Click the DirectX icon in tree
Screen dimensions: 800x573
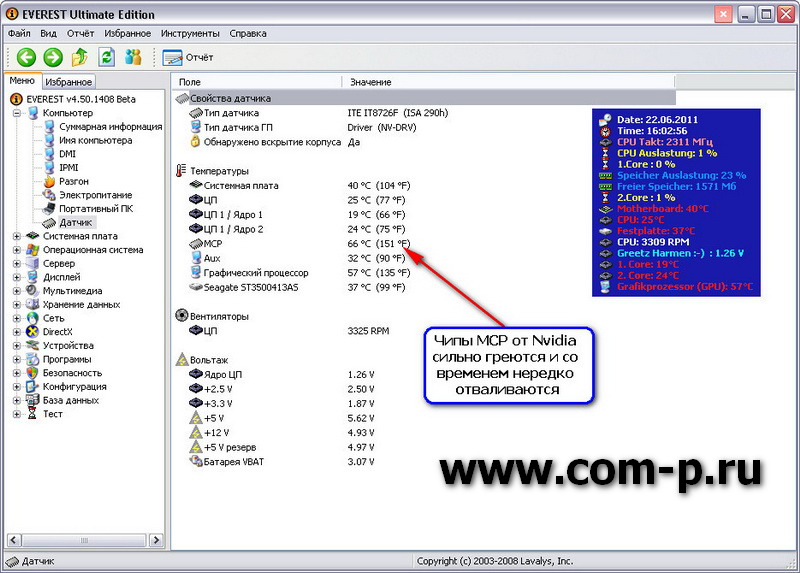(x=33, y=332)
